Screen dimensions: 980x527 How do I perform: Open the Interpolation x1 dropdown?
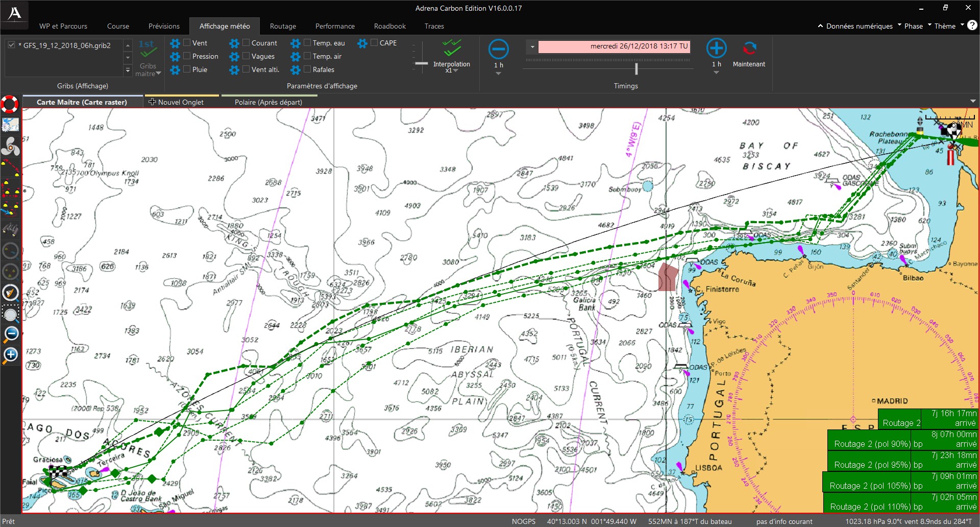pyautogui.click(x=455, y=70)
